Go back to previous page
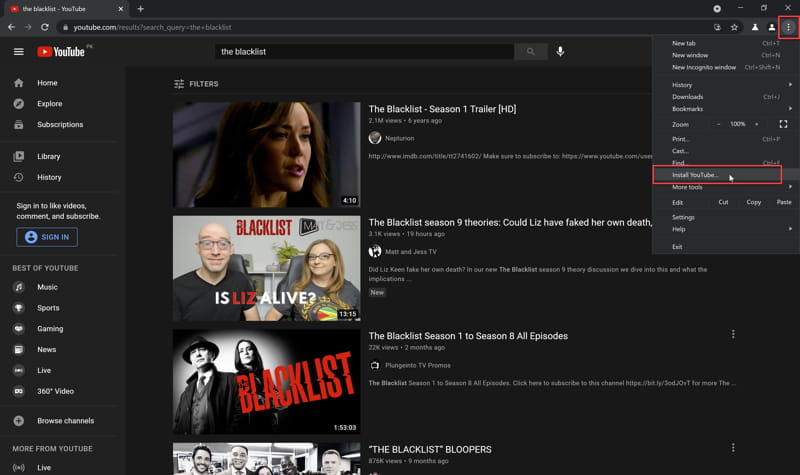Image resolution: width=800 pixels, height=475 pixels. click(x=11, y=27)
